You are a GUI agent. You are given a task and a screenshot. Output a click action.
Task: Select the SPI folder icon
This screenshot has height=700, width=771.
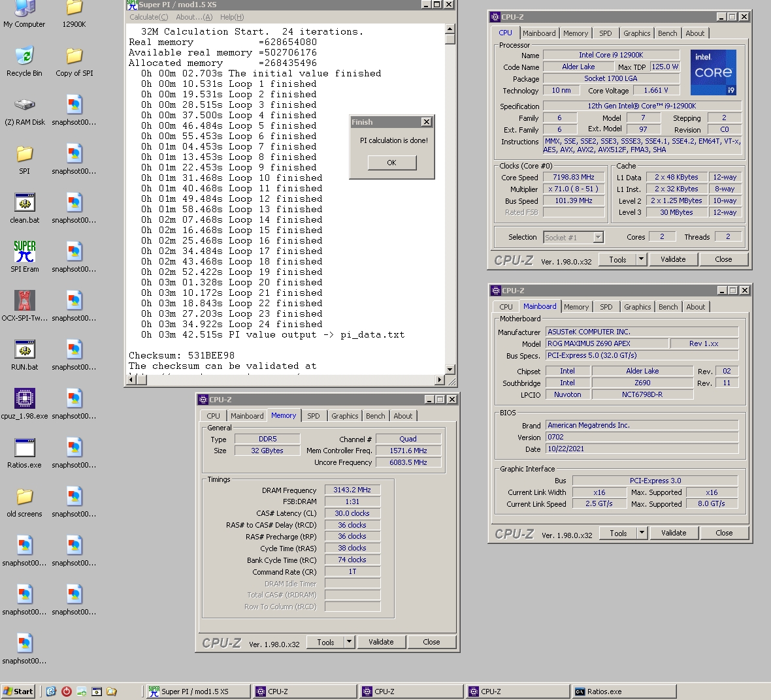point(24,154)
